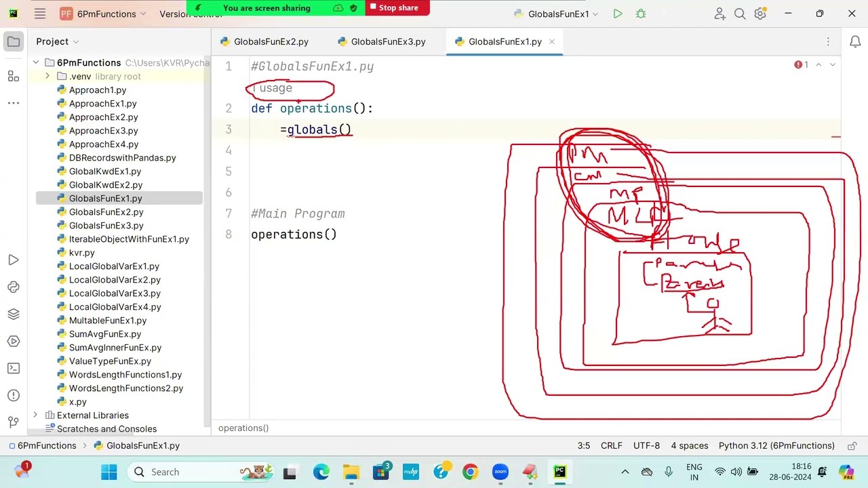Open the main hamburger menu
Viewport: 868px width, 488px height.
(40, 14)
